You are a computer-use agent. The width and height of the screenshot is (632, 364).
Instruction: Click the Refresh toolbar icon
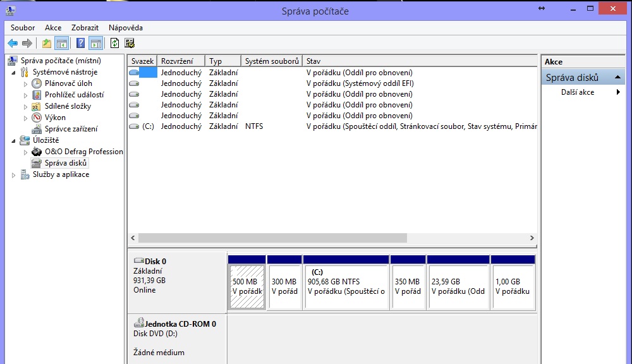pyautogui.click(x=114, y=43)
